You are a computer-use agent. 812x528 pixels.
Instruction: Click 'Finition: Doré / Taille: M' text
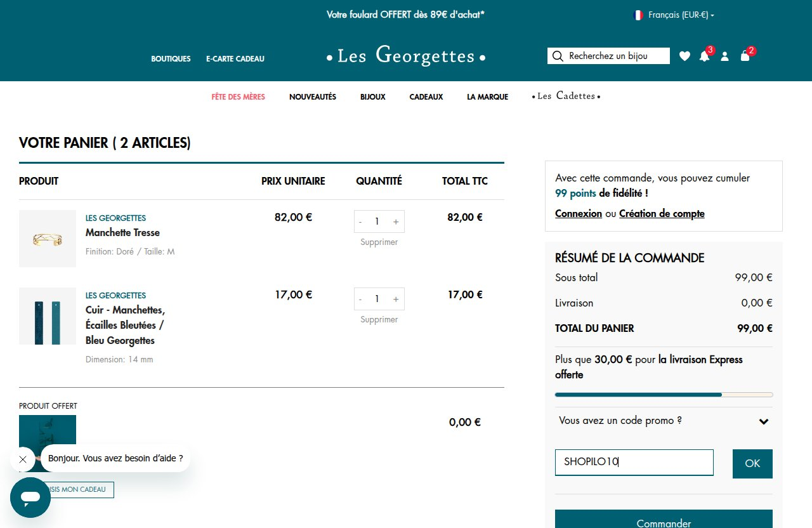(x=130, y=251)
